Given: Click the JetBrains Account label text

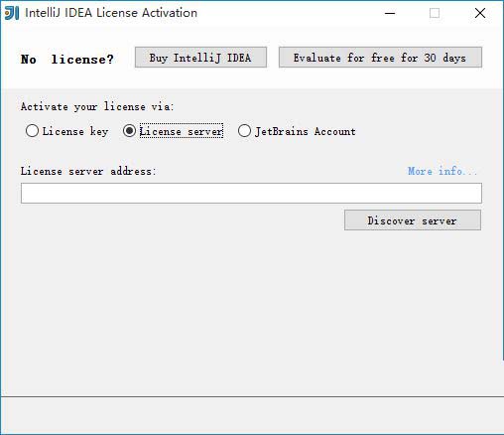Looking at the screenshot, I should pyautogui.click(x=306, y=131).
